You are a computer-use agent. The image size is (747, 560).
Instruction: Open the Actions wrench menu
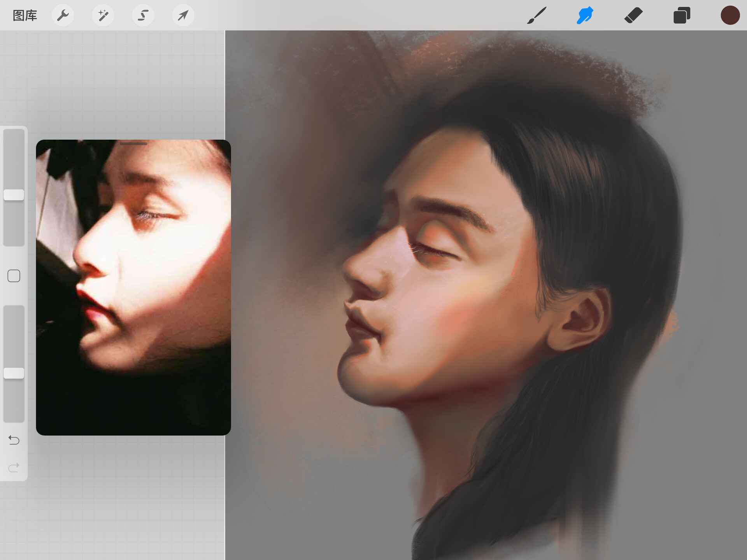tap(63, 15)
